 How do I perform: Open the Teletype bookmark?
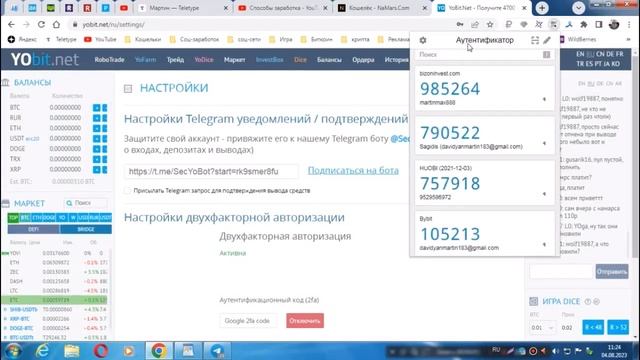[61, 40]
